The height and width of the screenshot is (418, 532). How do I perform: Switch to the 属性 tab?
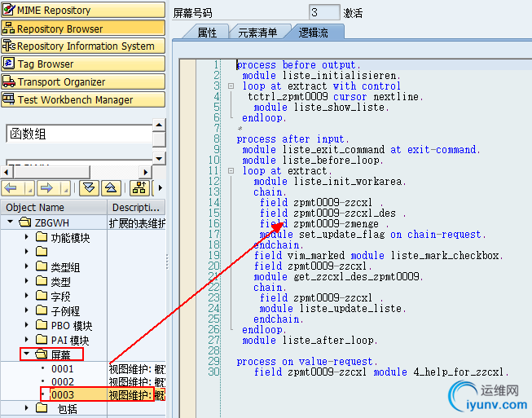[207, 33]
